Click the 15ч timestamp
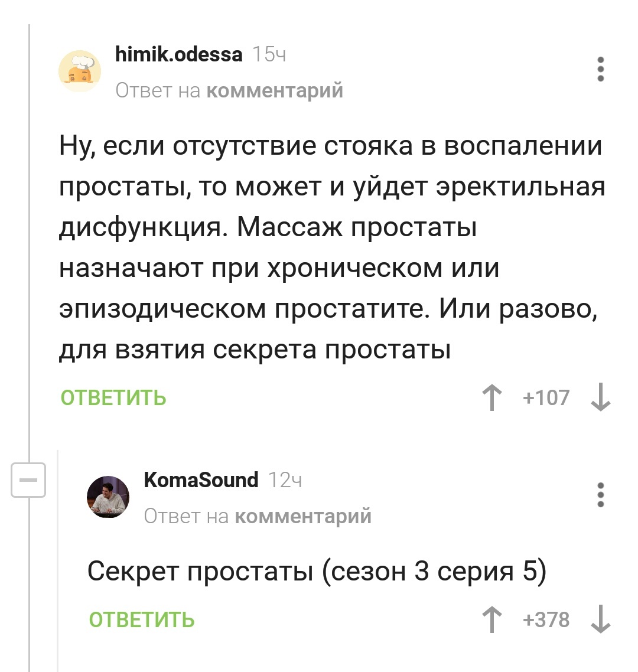Viewport: 638px width, 672px height. [x=269, y=55]
